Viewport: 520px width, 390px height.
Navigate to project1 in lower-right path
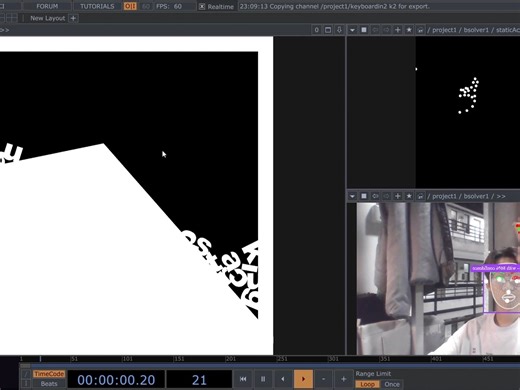tap(444, 196)
